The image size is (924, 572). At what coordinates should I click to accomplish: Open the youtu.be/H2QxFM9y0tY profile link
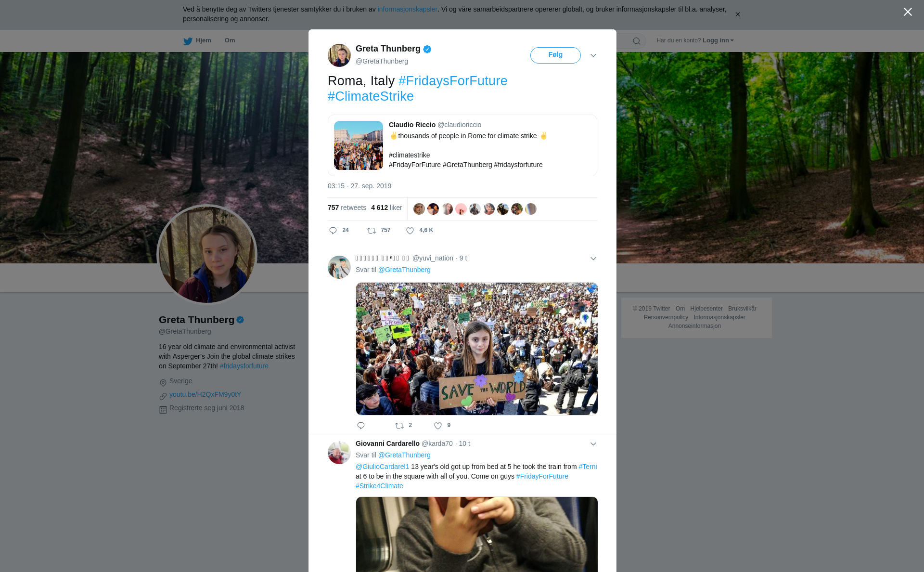click(205, 394)
